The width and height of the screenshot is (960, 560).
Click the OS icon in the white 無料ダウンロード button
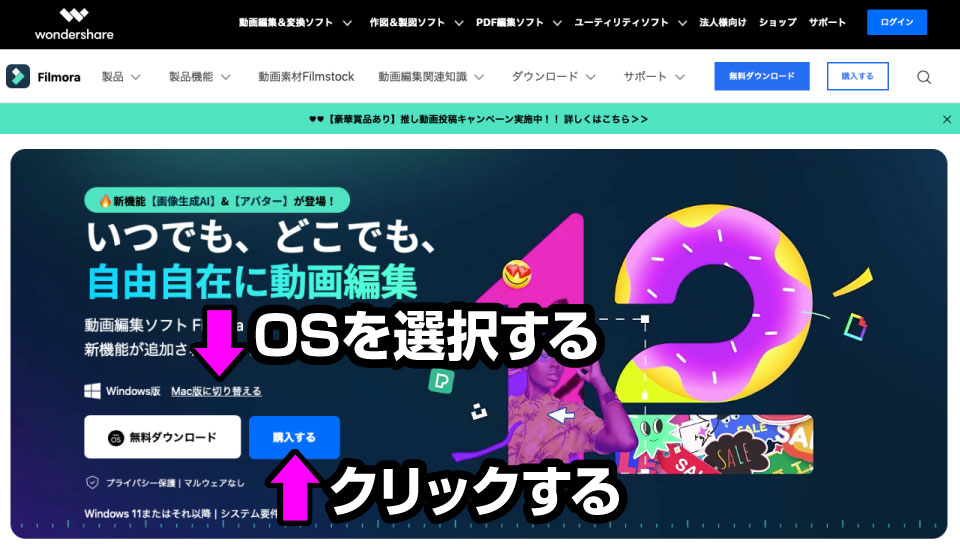pos(116,438)
